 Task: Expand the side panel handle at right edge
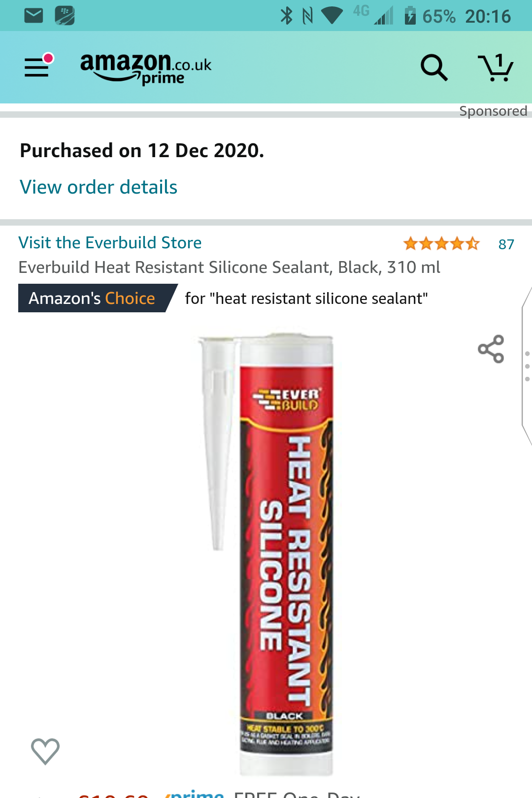pyautogui.click(x=527, y=366)
